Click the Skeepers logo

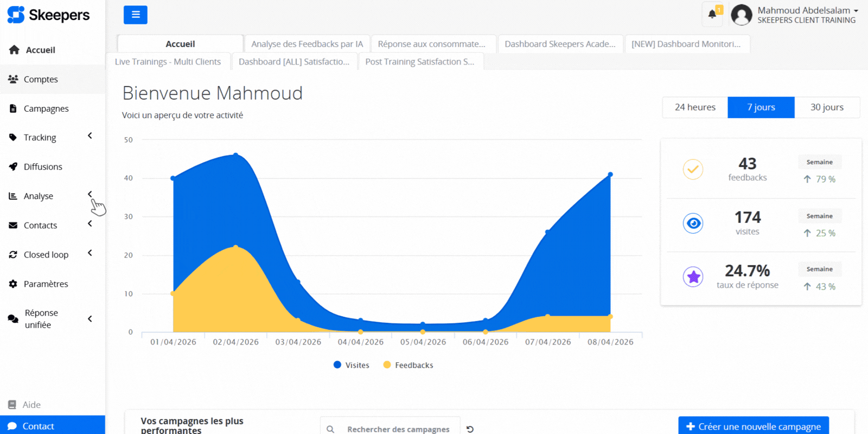tap(48, 15)
